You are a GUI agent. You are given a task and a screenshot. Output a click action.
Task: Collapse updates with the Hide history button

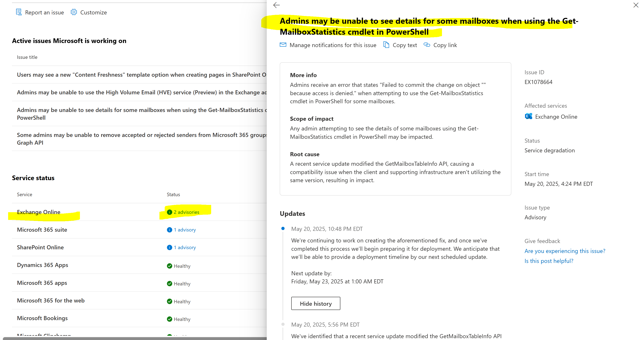315,303
